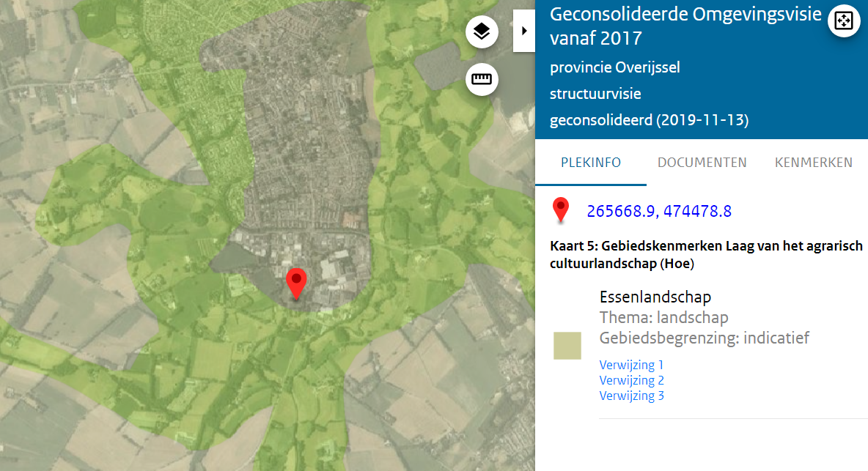Open the KENMERKEN tab
The height and width of the screenshot is (471, 868).
813,163
